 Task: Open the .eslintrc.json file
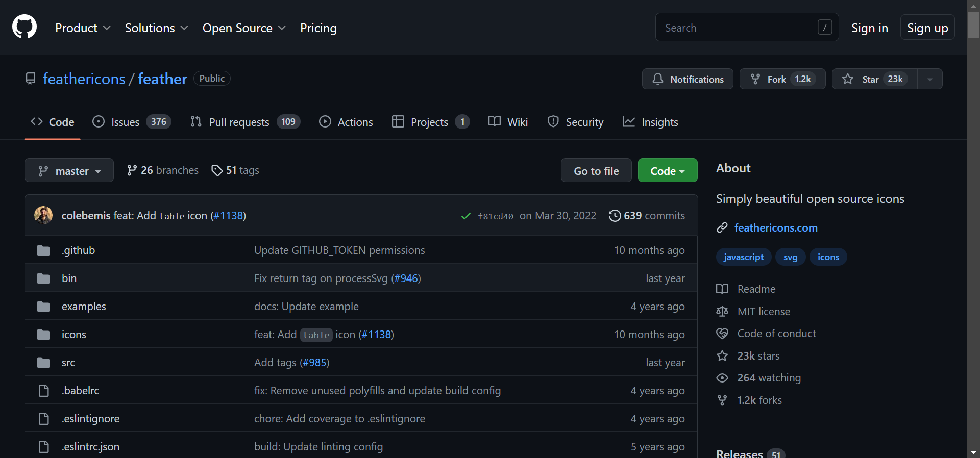pyautogui.click(x=90, y=447)
